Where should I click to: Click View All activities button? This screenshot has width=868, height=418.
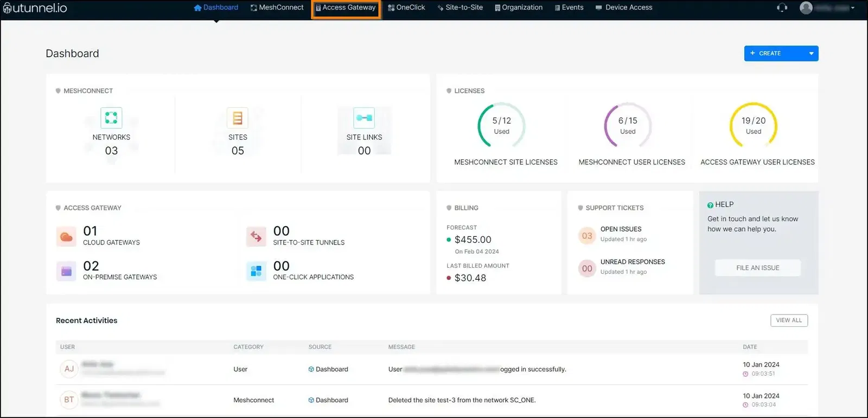tap(789, 320)
